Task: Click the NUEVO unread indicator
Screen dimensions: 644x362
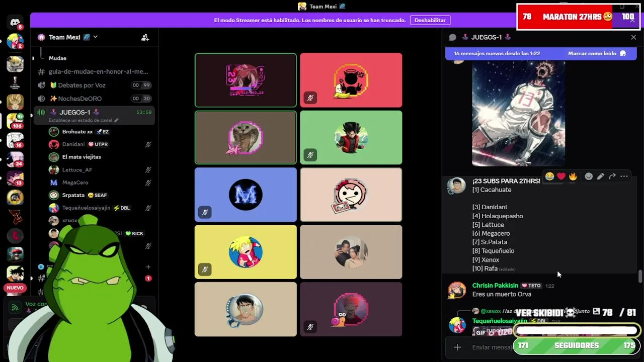Action: (x=15, y=288)
